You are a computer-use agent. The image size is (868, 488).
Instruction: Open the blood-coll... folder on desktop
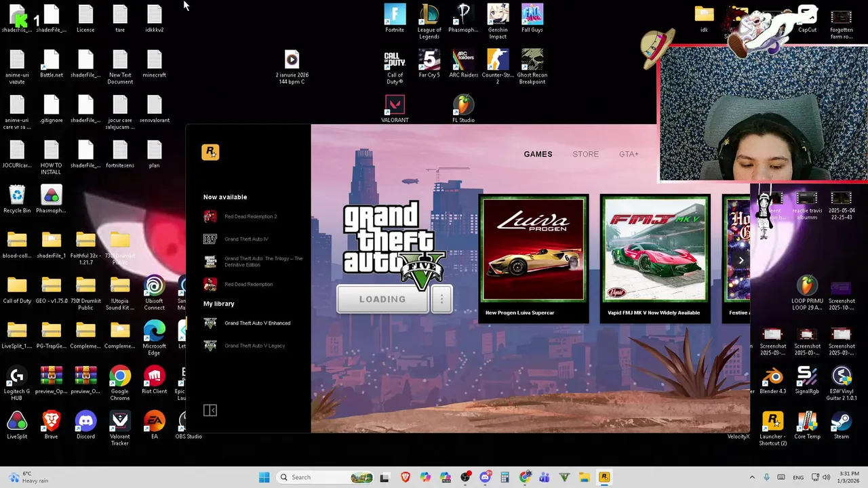(x=17, y=245)
